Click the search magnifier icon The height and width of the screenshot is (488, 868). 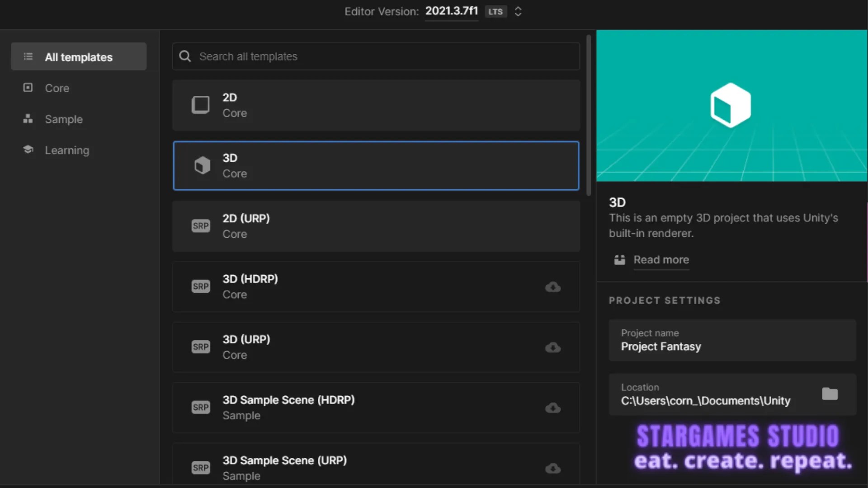tap(185, 56)
